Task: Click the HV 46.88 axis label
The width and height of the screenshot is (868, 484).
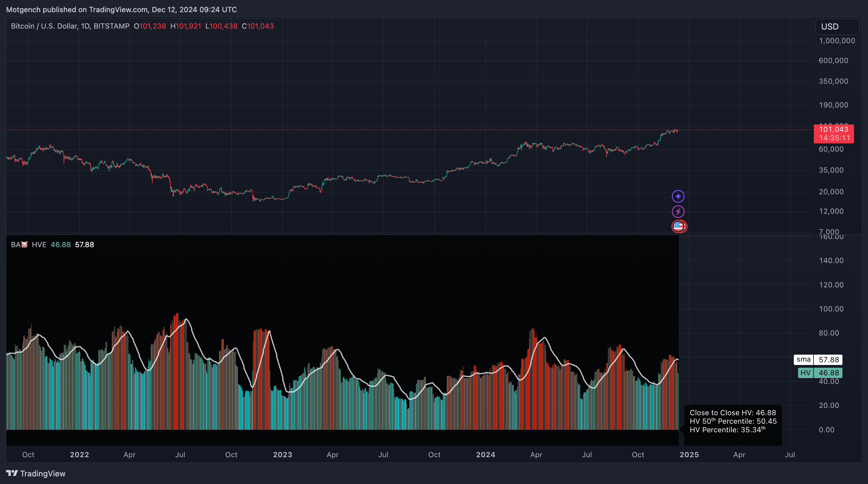Action: [x=820, y=373]
